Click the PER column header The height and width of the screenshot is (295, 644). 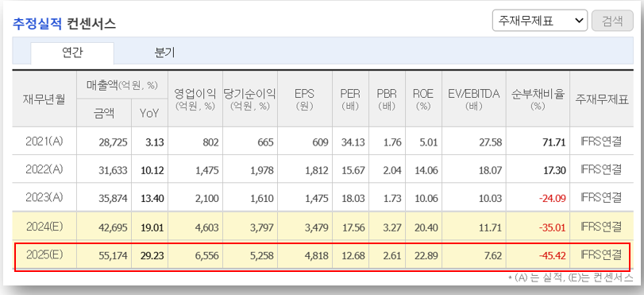click(351, 99)
